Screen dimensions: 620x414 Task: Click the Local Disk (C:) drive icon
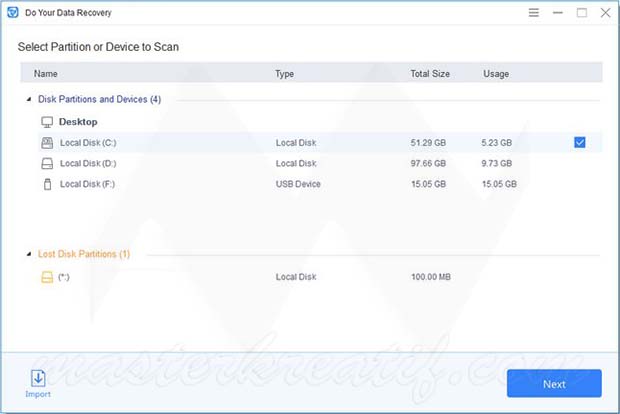(x=46, y=143)
